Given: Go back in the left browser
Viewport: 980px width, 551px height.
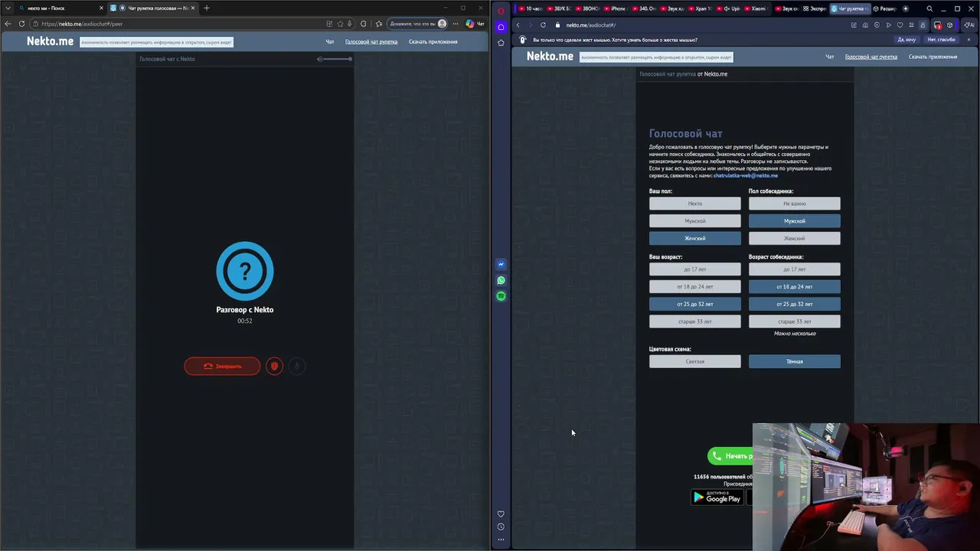Looking at the screenshot, I should [8, 24].
